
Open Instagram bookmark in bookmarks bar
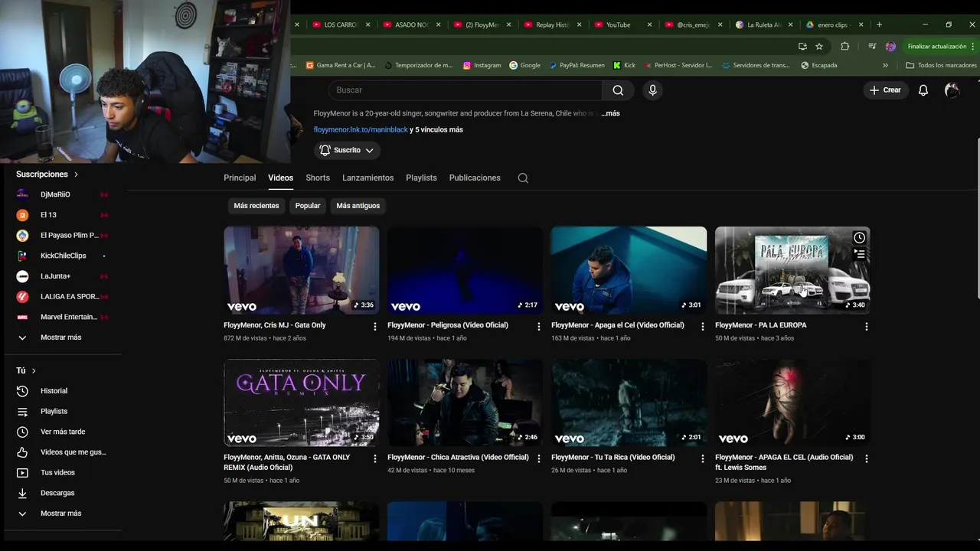click(482, 66)
